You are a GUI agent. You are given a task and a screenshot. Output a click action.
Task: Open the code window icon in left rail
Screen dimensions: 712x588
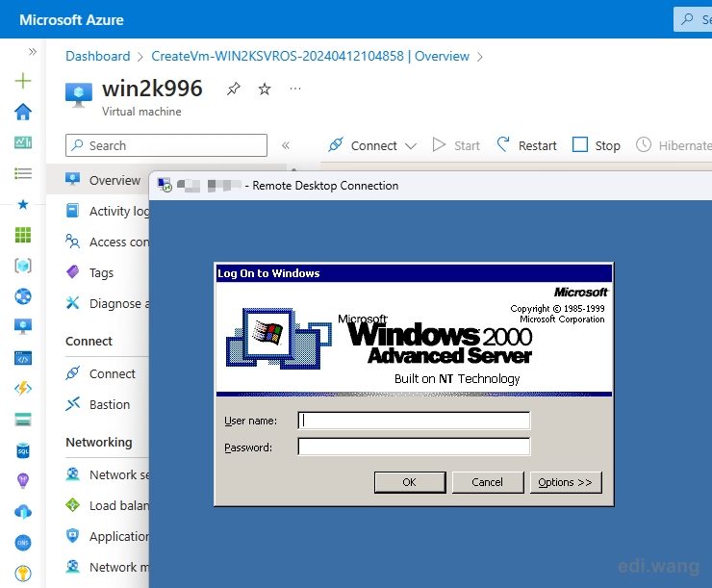(23, 358)
